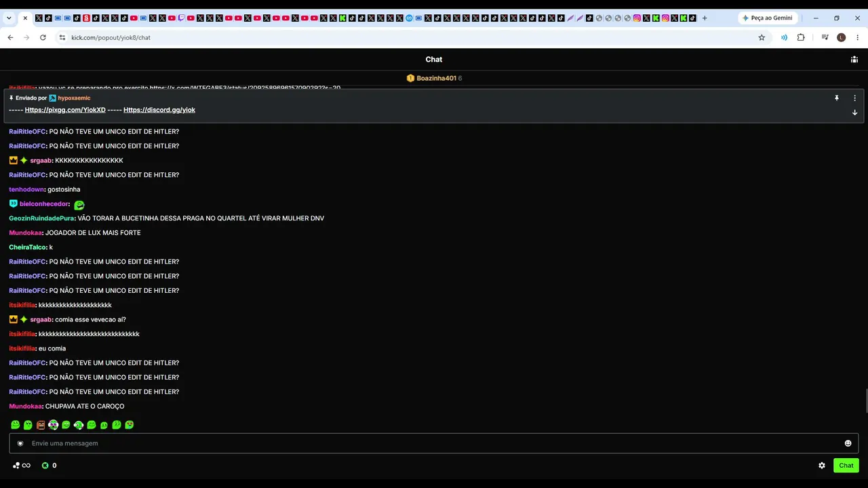
Task: Unpin the pinned message via pin icon
Action: (837, 98)
